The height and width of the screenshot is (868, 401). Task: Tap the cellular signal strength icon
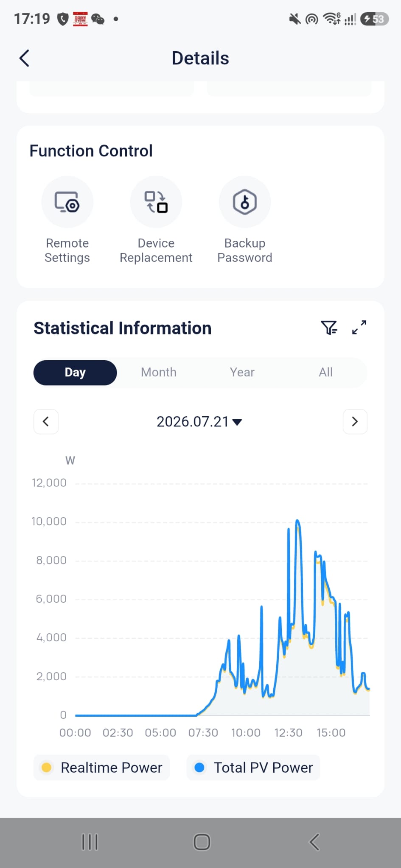pyautogui.click(x=350, y=19)
